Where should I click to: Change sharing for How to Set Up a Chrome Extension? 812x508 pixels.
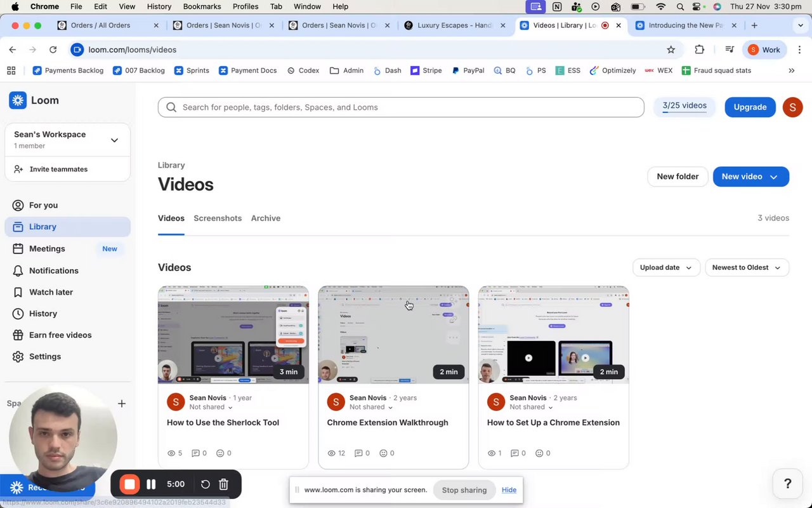[x=531, y=407]
